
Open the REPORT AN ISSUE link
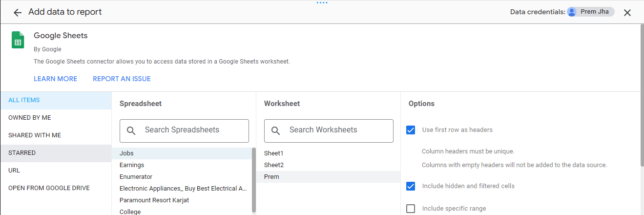[122, 79]
